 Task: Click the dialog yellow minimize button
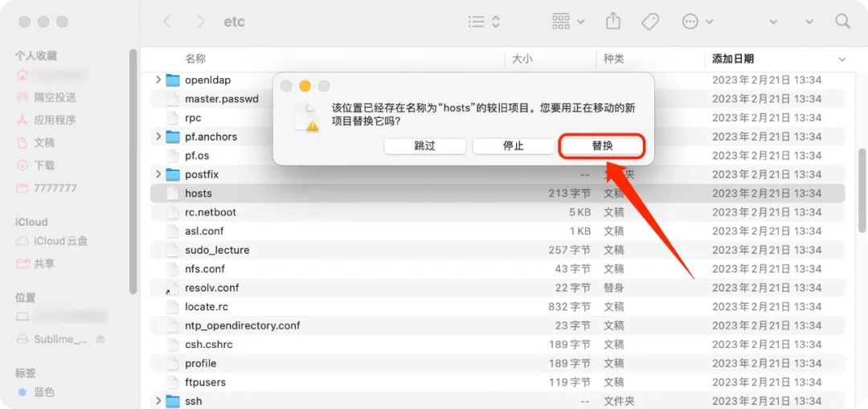[305, 86]
